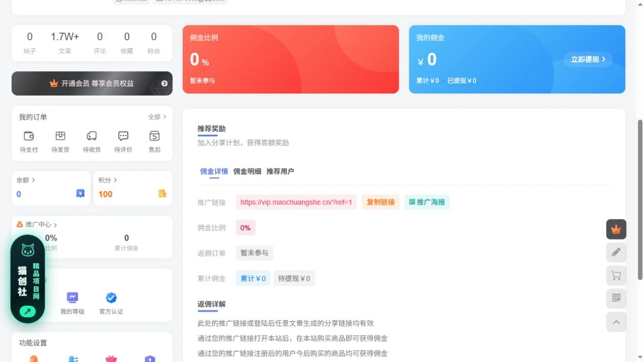Click the crown icon on 开通会员 banner
The height and width of the screenshot is (362, 644).
coord(54,84)
